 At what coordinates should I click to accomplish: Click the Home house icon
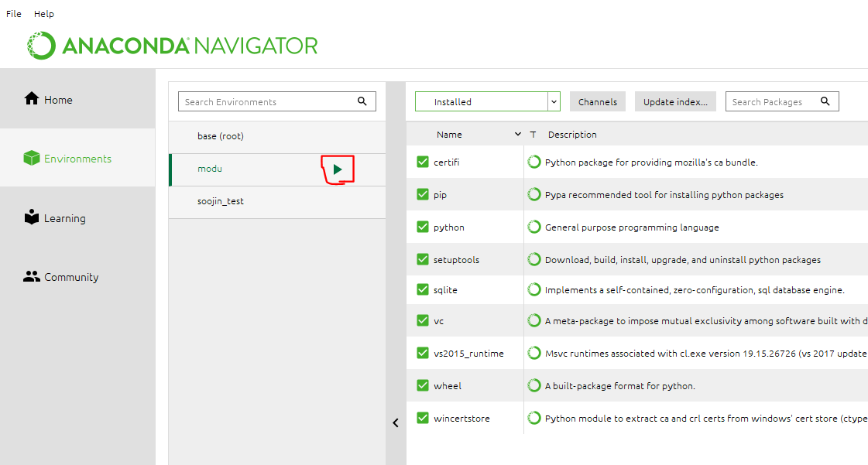point(32,98)
